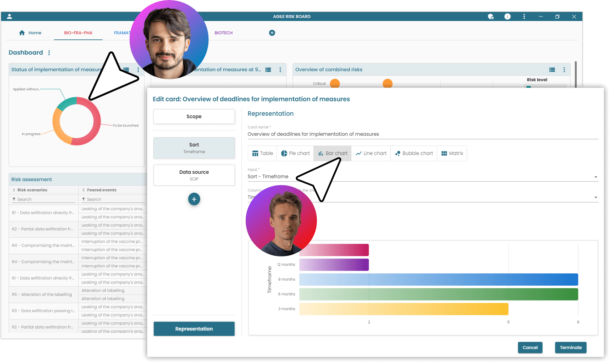
Task: Select the Bar chart representation icon
Action: [x=332, y=153]
